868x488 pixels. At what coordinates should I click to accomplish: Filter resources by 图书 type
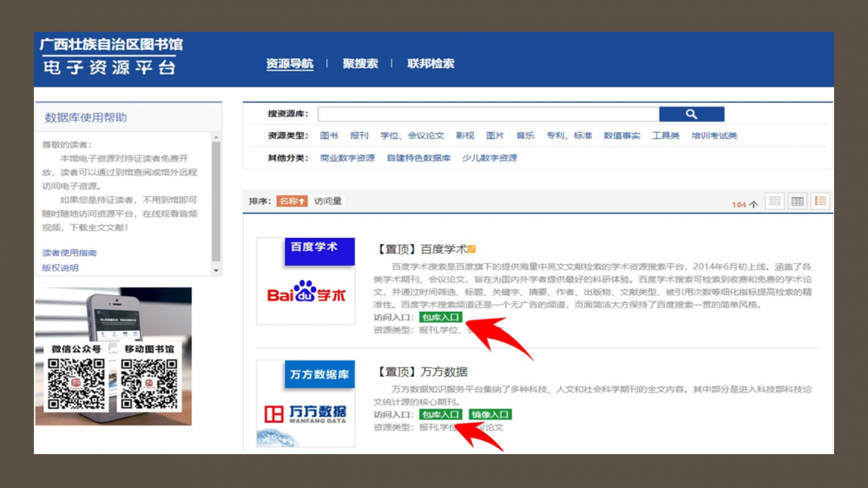tap(329, 135)
